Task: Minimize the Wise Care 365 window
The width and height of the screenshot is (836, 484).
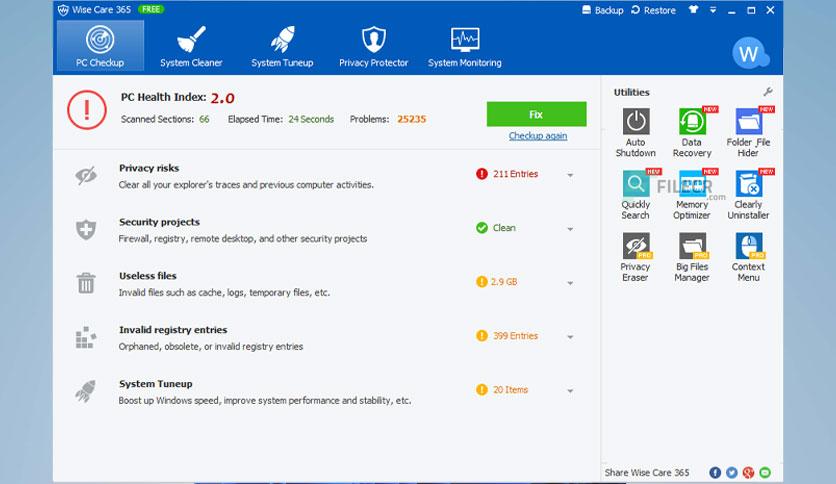Action: [x=732, y=10]
